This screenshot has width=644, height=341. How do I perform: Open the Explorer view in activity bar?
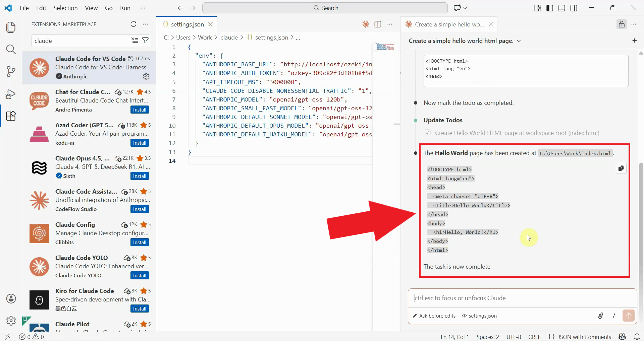coord(11,27)
